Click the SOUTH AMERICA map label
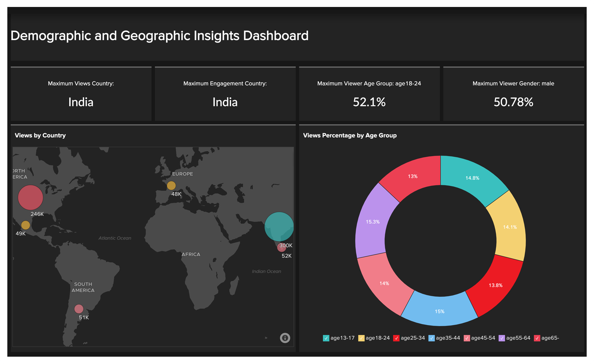 point(83,287)
